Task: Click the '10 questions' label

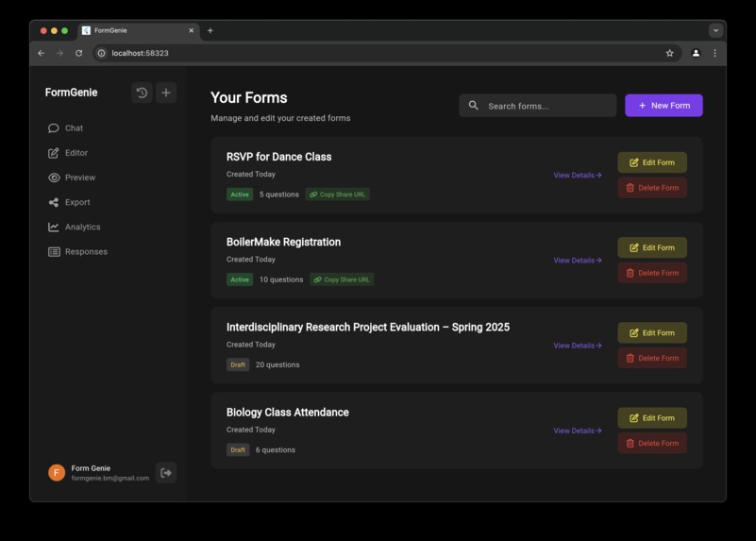Action: tap(281, 279)
